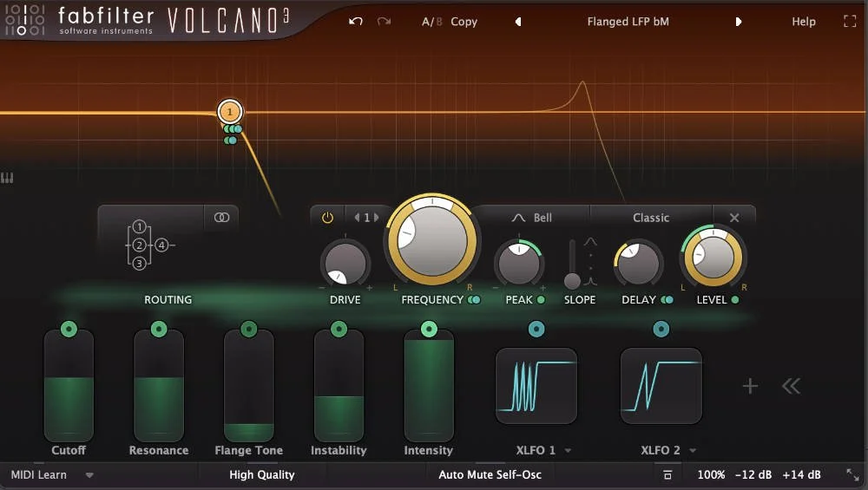Select filter node 1 in display

[x=230, y=112]
